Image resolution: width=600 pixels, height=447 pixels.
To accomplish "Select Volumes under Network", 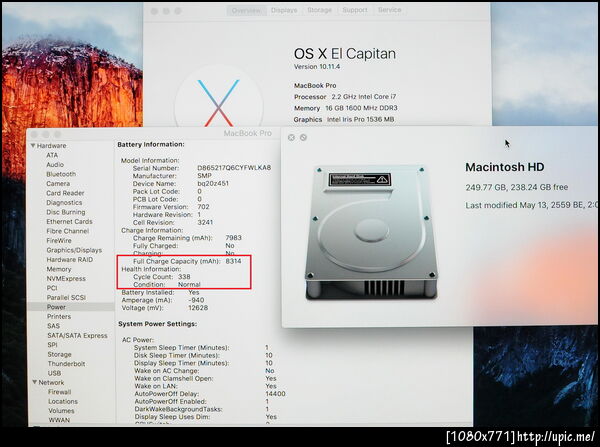I will [61, 411].
